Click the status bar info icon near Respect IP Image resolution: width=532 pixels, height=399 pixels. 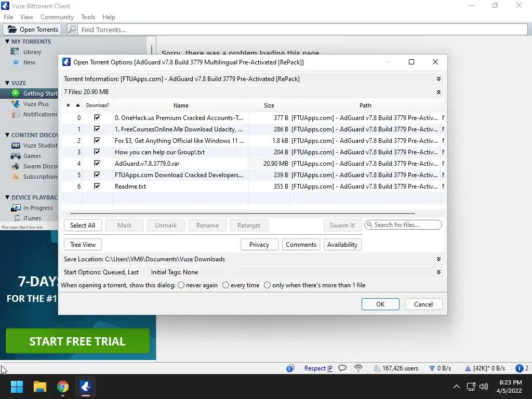click(x=290, y=368)
